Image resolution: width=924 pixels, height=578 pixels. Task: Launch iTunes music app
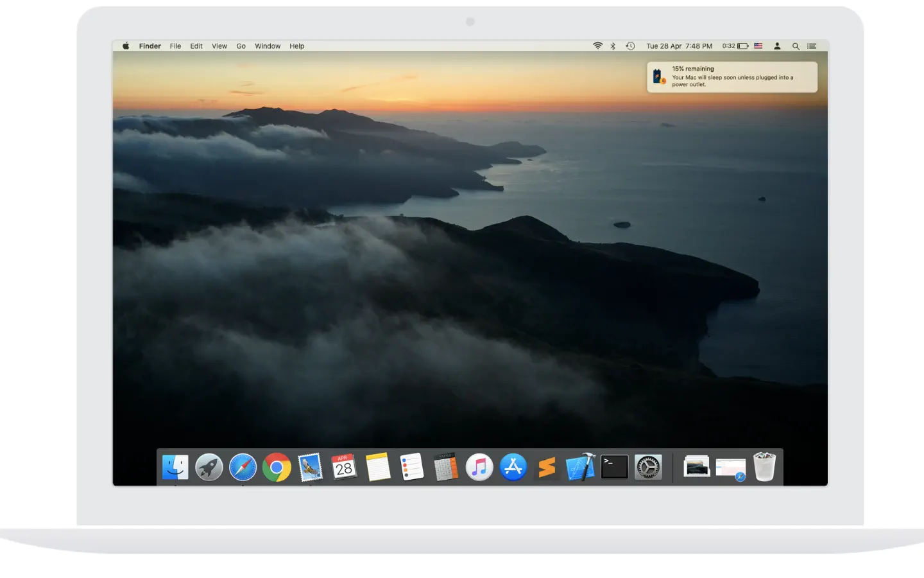click(x=479, y=467)
